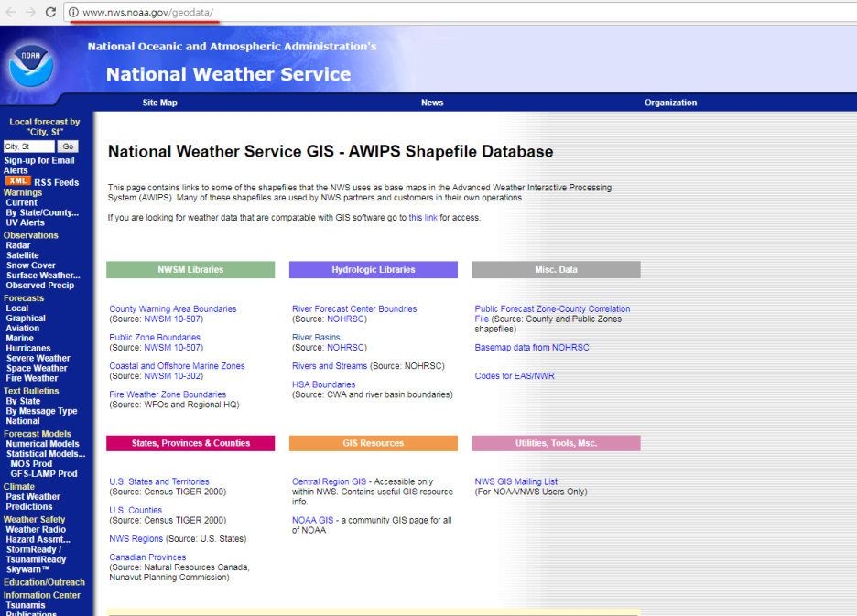
Task: Click the site info icon in address bar
Action: [x=73, y=12]
